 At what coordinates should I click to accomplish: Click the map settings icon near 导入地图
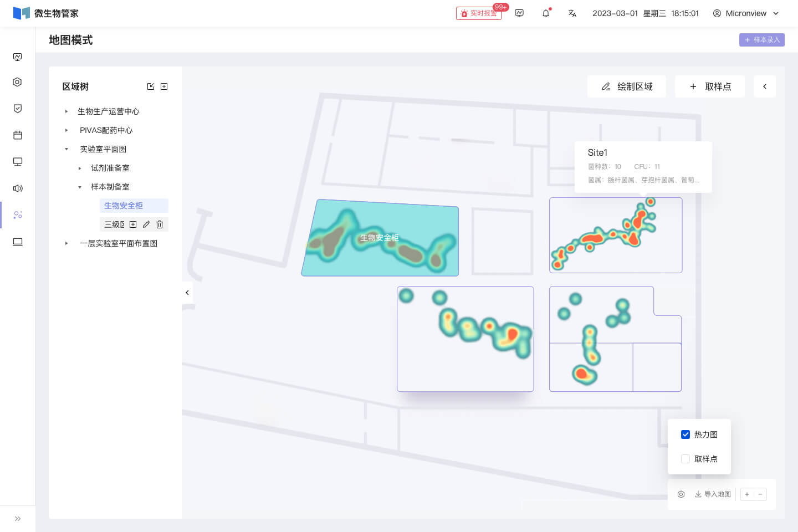(681, 494)
